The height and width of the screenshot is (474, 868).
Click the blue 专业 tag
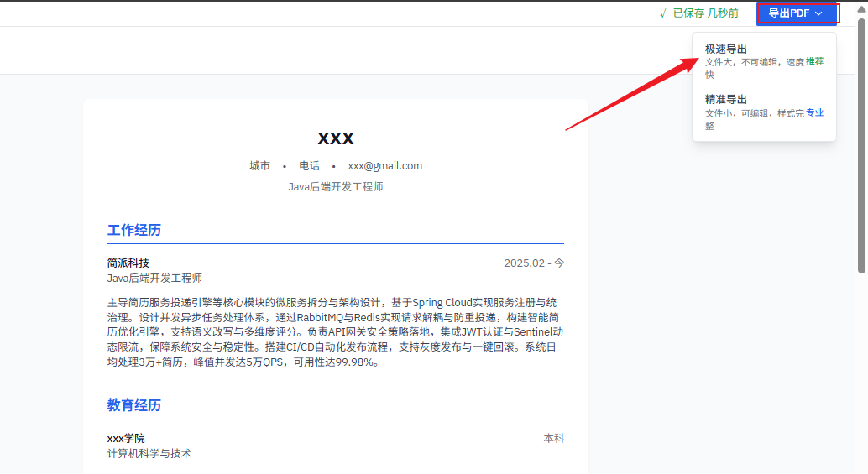pos(814,112)
